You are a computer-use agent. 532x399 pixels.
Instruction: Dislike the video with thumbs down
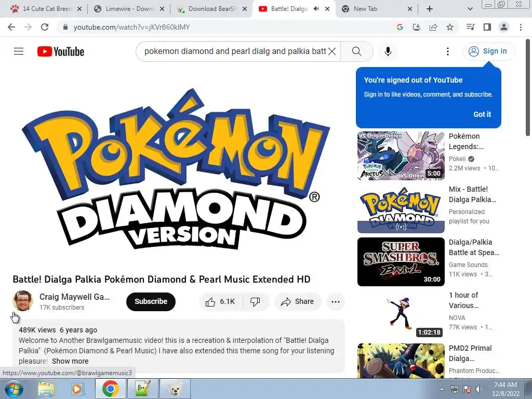pyautogui.click(x=255, y=302)
